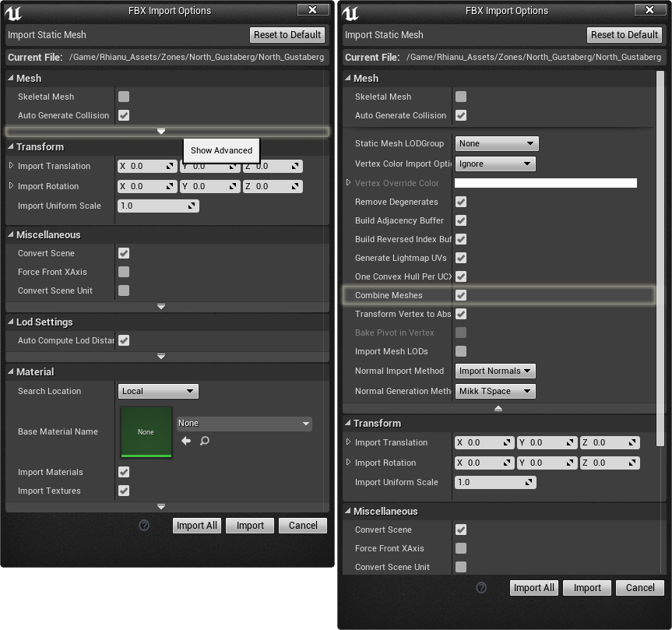
Task: Click the help icon on the right dialog
Action: 481,588
